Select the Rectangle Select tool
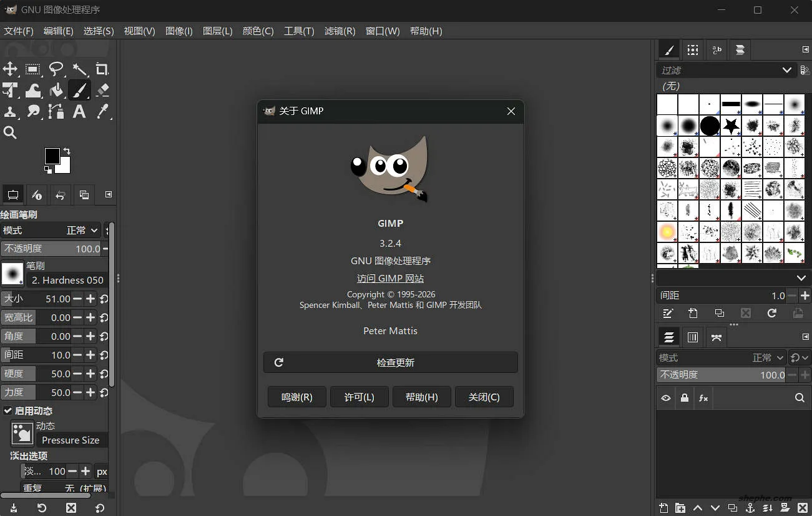 tap(32, 69)
